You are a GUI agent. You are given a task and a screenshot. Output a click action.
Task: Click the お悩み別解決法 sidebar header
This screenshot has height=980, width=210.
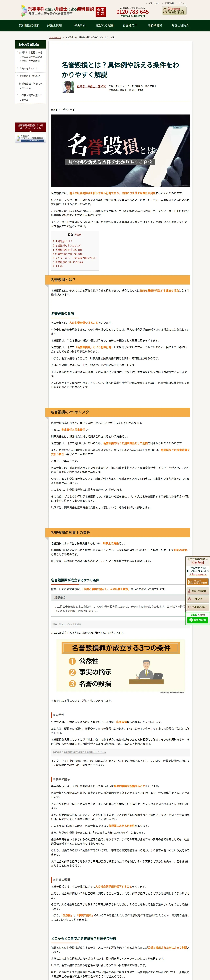tap(30, 45)
